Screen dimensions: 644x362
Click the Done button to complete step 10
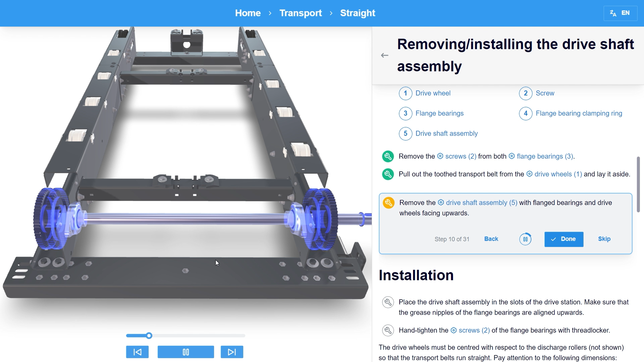[x=563, y=239]
